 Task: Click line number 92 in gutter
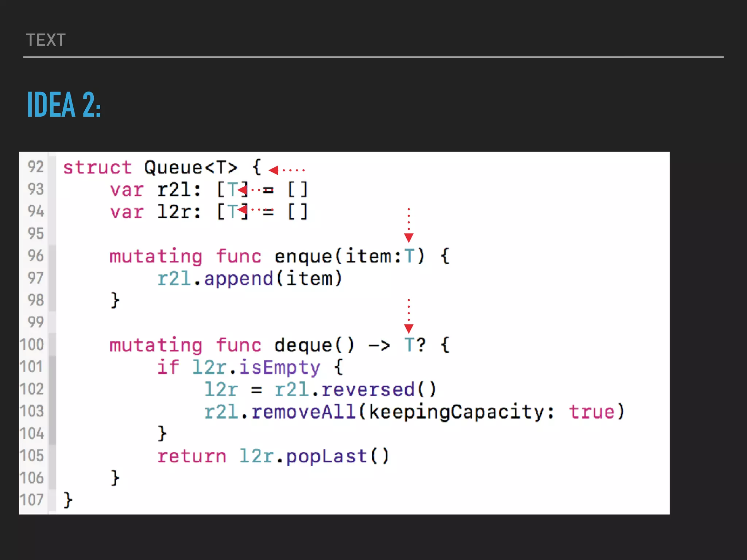pyautogui.click(x=35, y=167)
